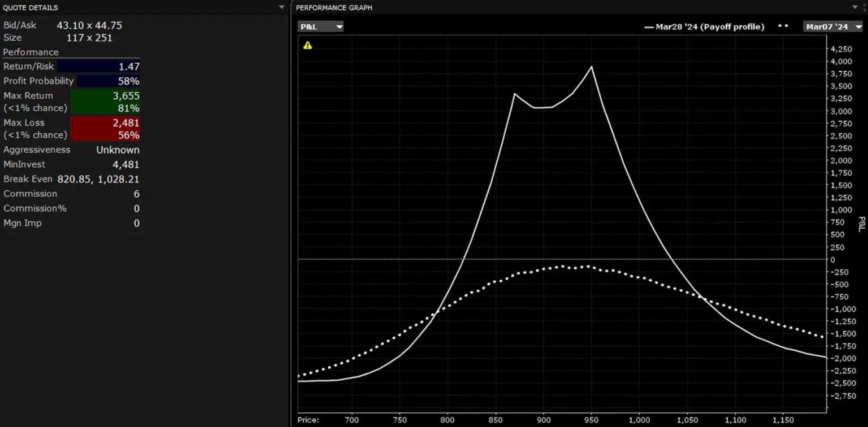Click the Max Return value 3,655

[126, 96]
